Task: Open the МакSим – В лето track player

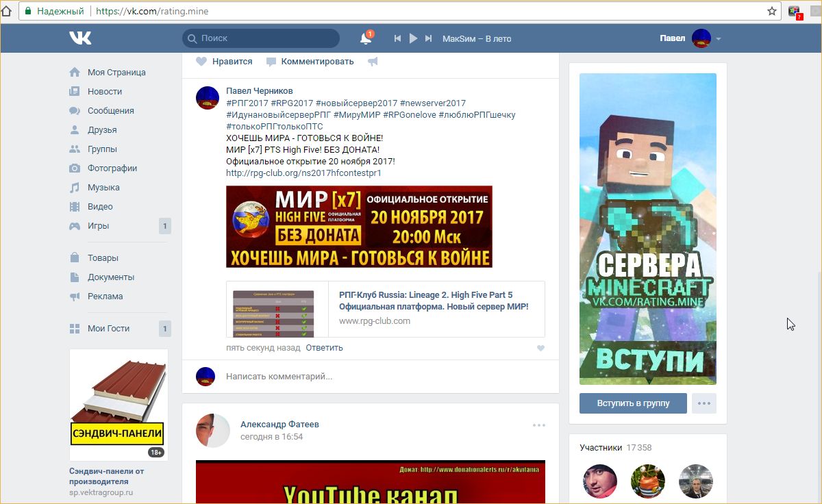Action: tap(477, 38)
